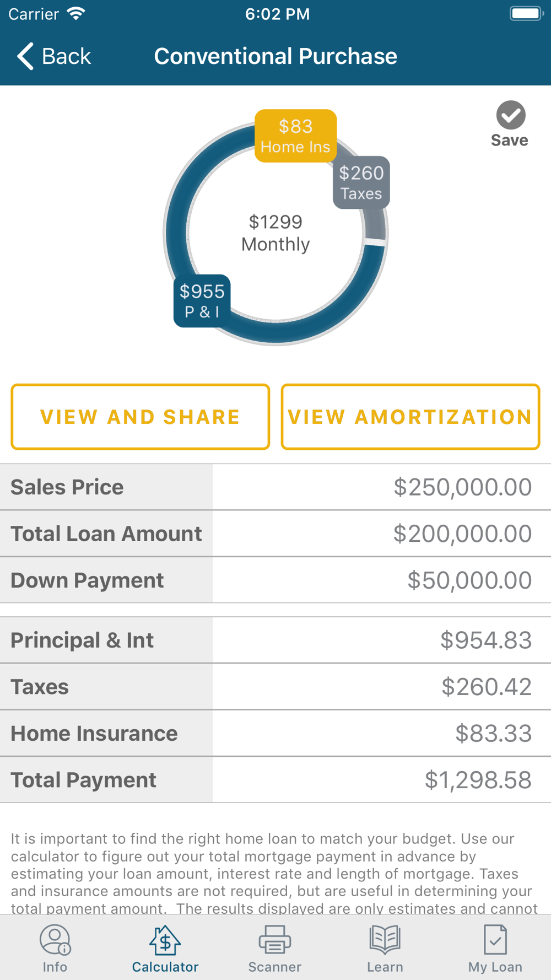Tap the Save checkmark icon
551x980 pixels.
(x=511, y=115)
